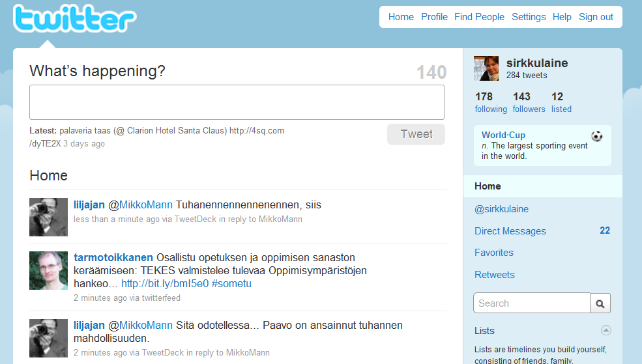Go to Home in top navigation
This screenshot has width=642, height=364.
pos(401,17)
